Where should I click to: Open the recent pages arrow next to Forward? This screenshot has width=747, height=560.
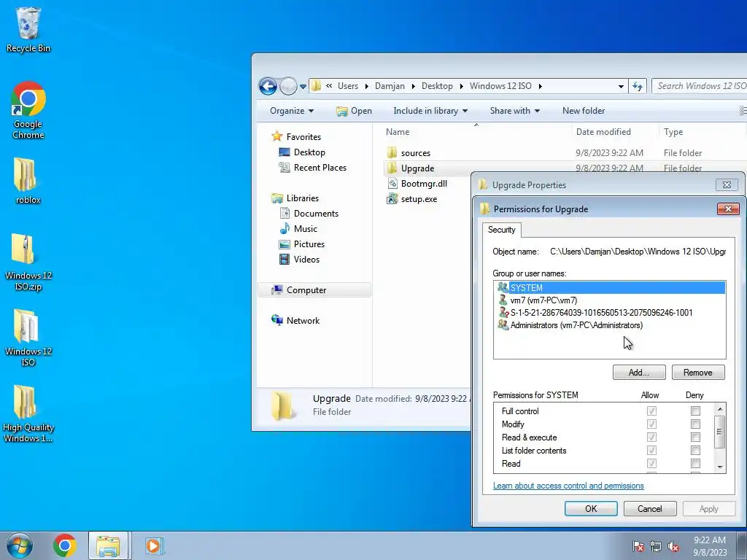coord(303,87)
